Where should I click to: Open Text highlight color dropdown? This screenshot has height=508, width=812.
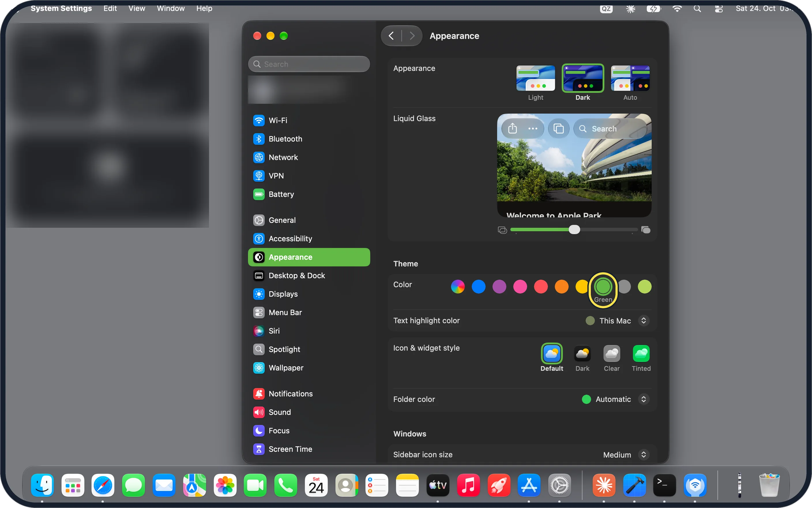617,321
